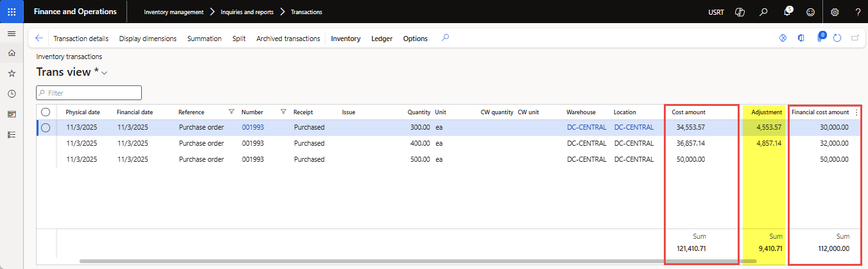Image resolution: width=868 pixels, height=269 pixels.
Task: Open Reference column filter dropdown
Action: coord(231,112)
